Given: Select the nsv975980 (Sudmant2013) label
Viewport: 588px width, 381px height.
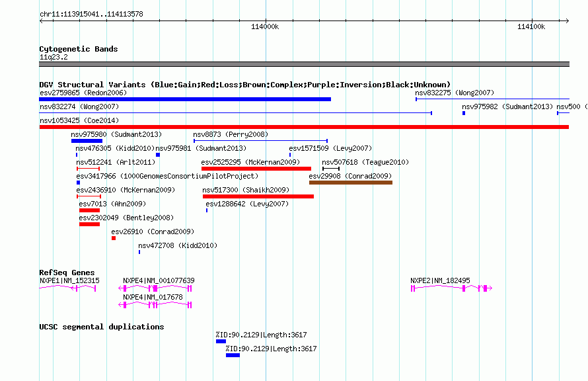Looking at the screenshot, I should pyautogui.click(x=116, y=134).
